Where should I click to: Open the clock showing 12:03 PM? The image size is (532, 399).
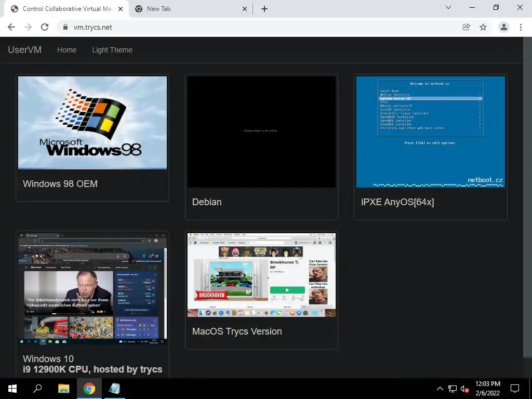click(x=487, y=389)
